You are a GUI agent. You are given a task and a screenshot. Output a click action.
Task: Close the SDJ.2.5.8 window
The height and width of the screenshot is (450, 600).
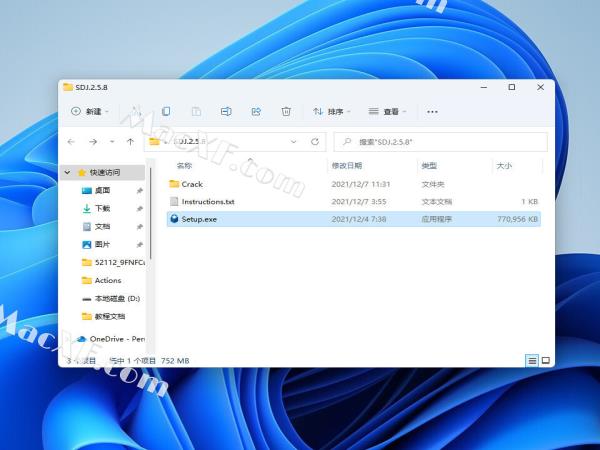coord(540,87)
